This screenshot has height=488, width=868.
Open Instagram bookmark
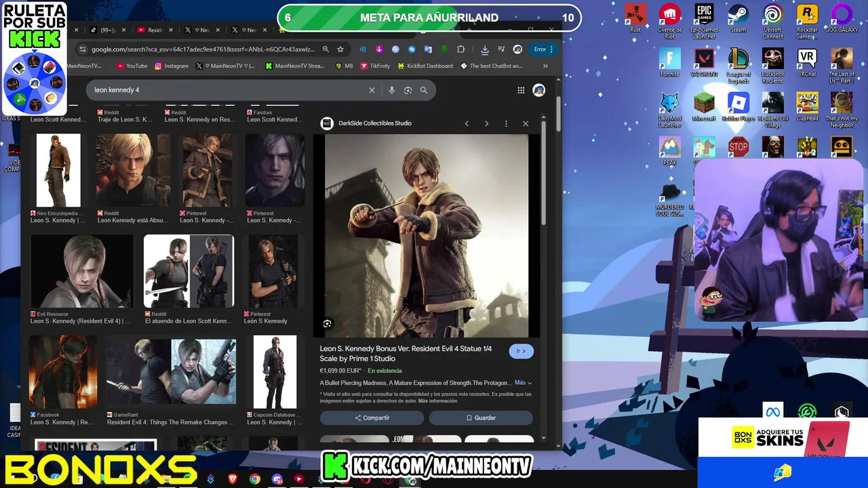click(172, 66)
